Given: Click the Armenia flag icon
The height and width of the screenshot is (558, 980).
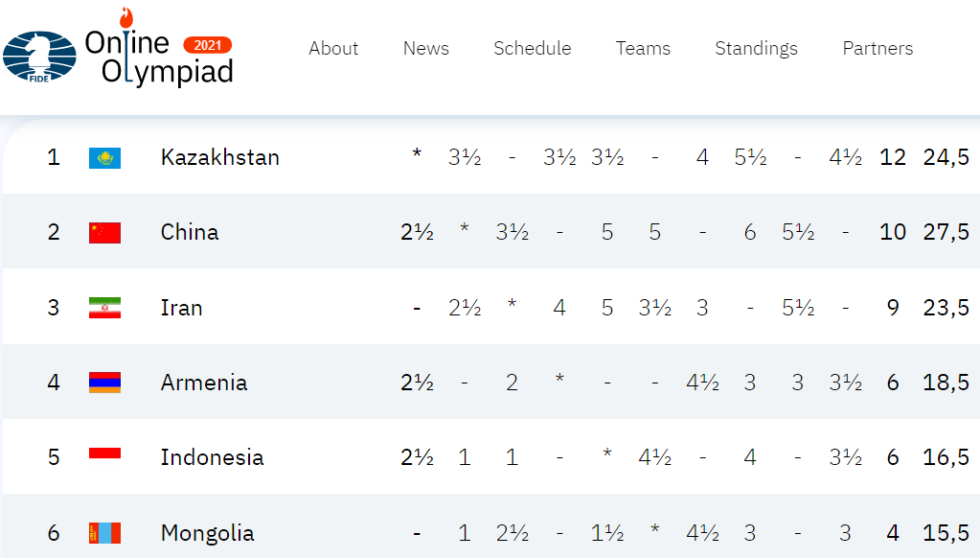Looking at the screenshot, I should pyautogui.click(x=105, y=383).
